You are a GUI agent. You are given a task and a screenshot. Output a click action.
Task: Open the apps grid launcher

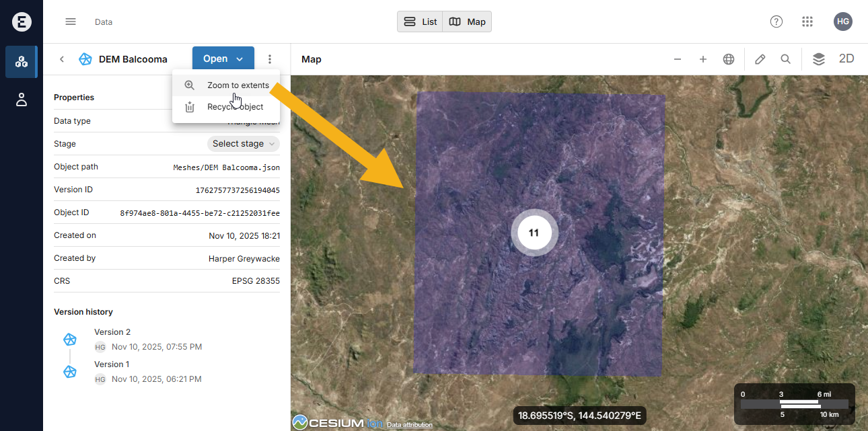click(807, 22)
